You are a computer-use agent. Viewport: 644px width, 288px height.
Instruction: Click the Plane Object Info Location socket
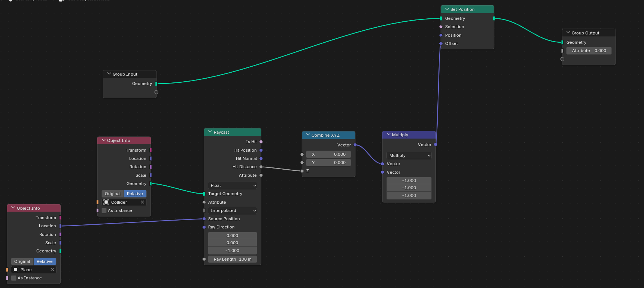tap(60, 226)
